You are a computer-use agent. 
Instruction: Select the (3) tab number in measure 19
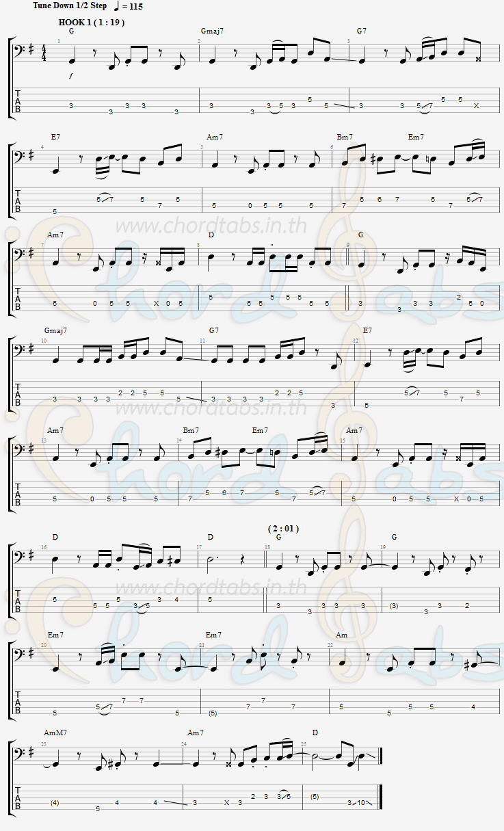point(394,606)
